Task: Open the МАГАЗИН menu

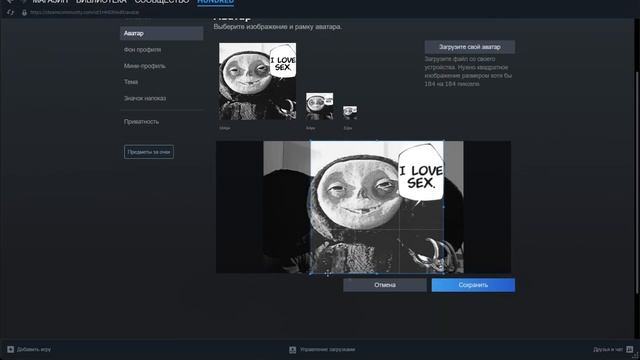Action: (51, 2)
